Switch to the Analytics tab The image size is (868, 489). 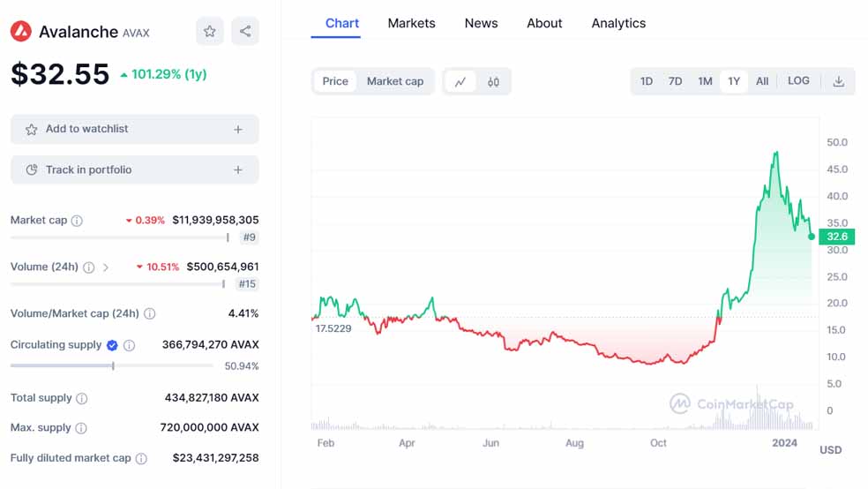tap(618, 23)
